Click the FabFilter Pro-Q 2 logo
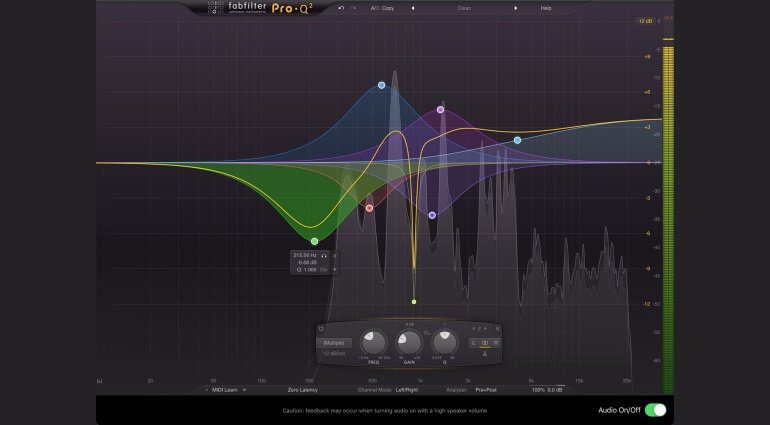Image resolution: width=770 pixels, height=425 pixels. [x=260, y=7]
